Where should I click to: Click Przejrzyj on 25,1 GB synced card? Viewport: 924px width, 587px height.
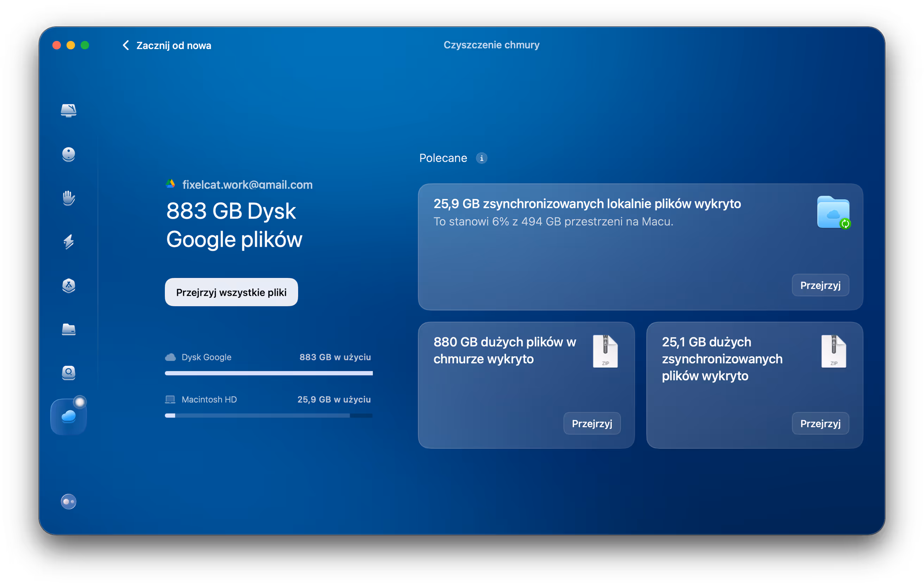820,423
